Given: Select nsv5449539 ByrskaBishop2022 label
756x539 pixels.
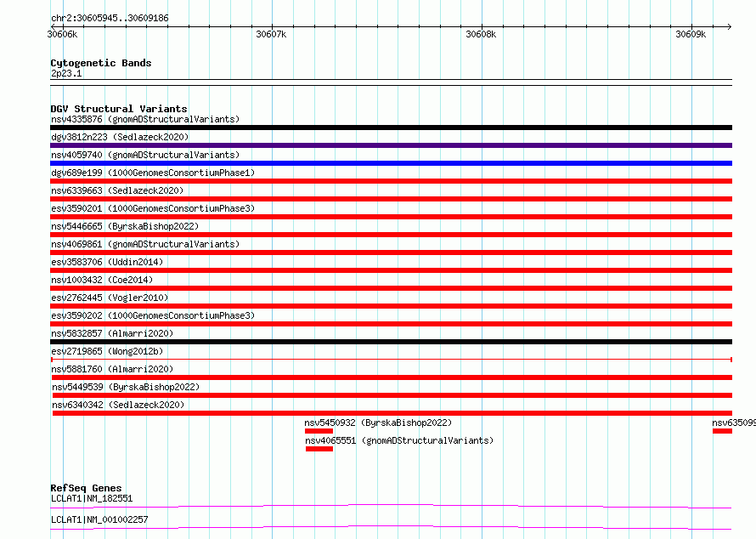Looking at the screenshot, I should coord(126,387).
